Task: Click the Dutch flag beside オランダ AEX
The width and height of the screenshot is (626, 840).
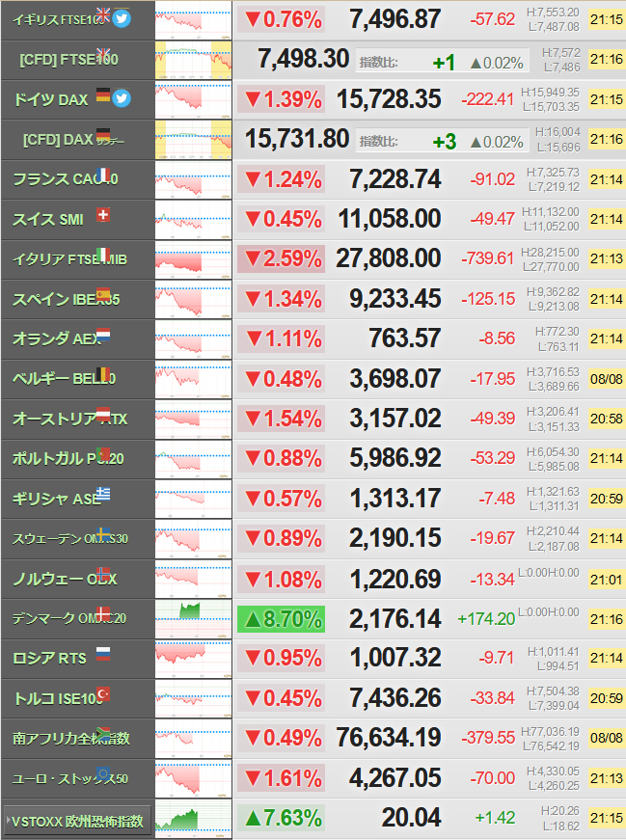Action: 103,335
